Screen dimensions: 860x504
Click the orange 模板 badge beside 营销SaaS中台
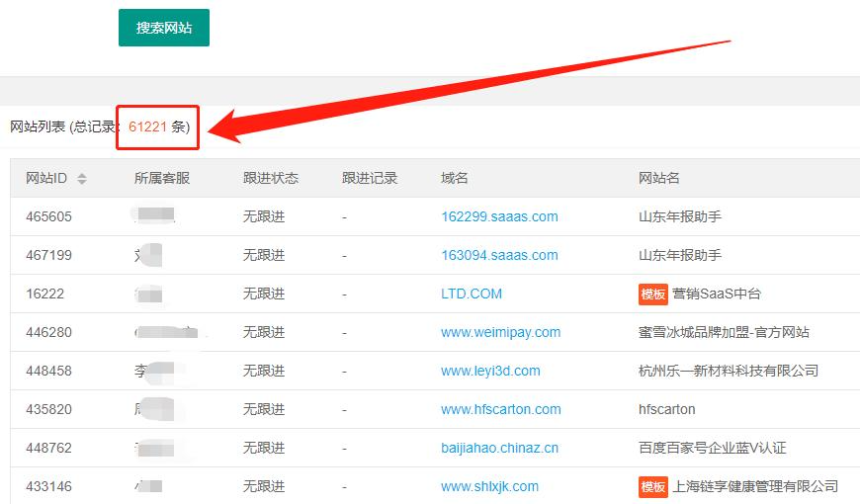click(x=653, y=294)
